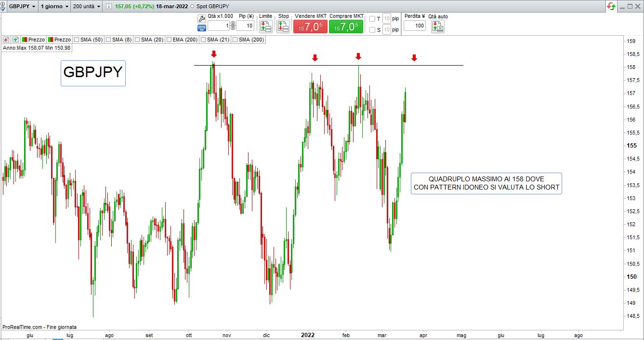The height and width of the screenshot is (340, 644).
Task: Click the Limite label text
Action: coord(266,16)
